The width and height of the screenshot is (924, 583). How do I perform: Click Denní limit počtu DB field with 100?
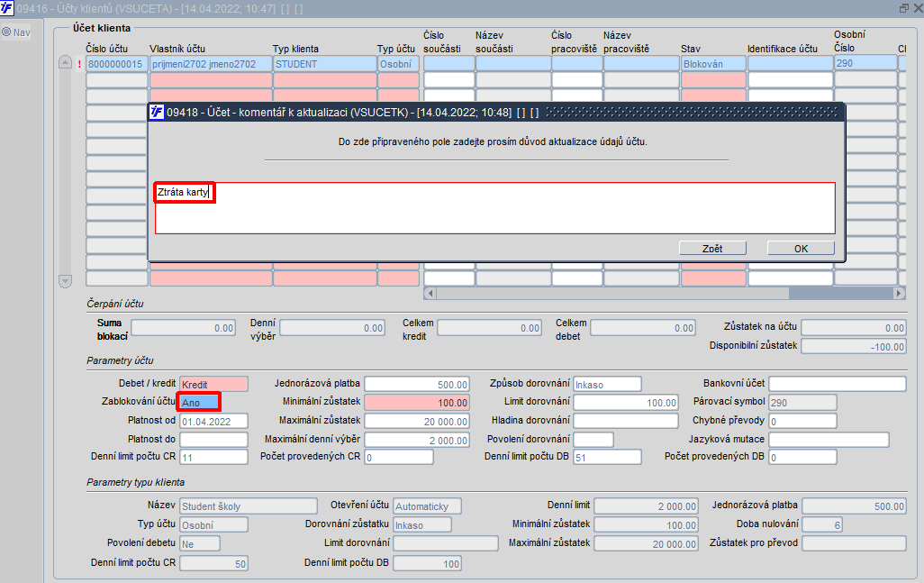(x=427, y=563)
